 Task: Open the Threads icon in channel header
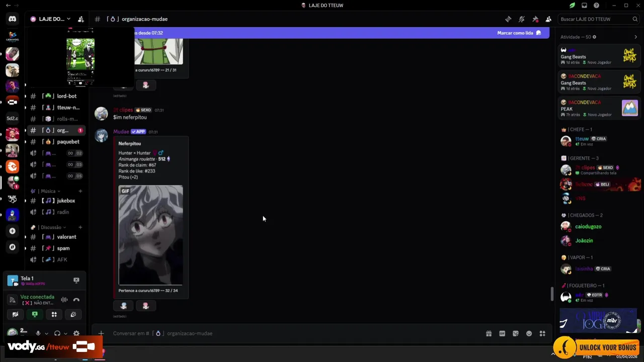pyautogui.click(x=508, y=19)
